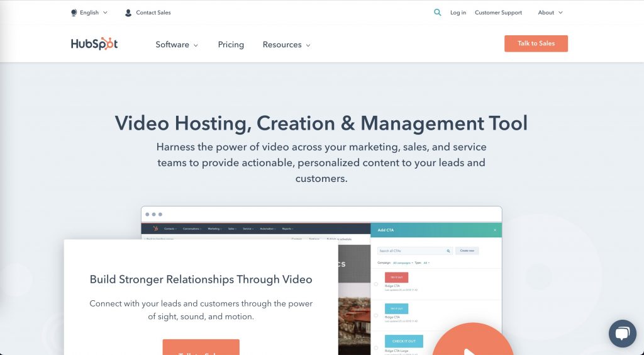The image size is (644, 355).
Task: Select radio beside the red Try it out CTA
Action: 376,284
